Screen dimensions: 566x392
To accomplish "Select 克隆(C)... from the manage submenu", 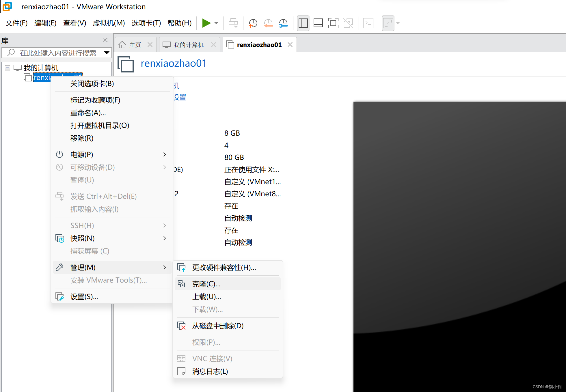I will tap(206, 284).
